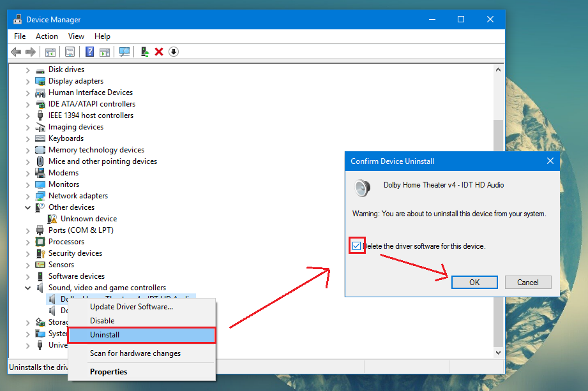Click the Security devices key icon
Viewport: 588px width, 391px height.
pos(40,254)
